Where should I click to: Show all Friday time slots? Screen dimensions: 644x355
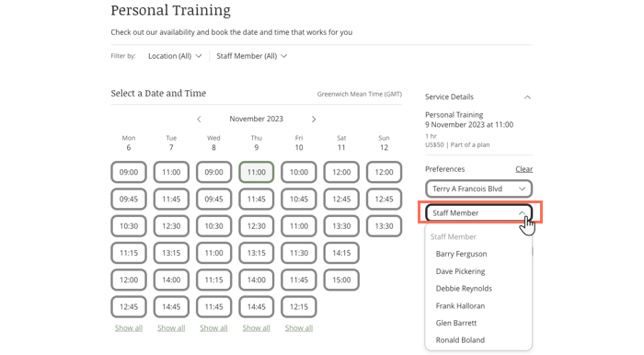pyautogui.click(x=299, y=328)
